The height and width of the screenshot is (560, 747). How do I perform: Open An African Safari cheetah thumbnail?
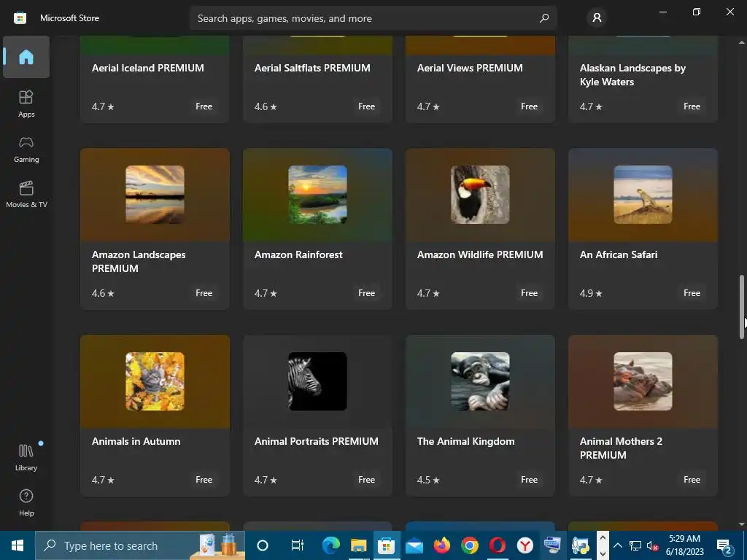(643, 195)
